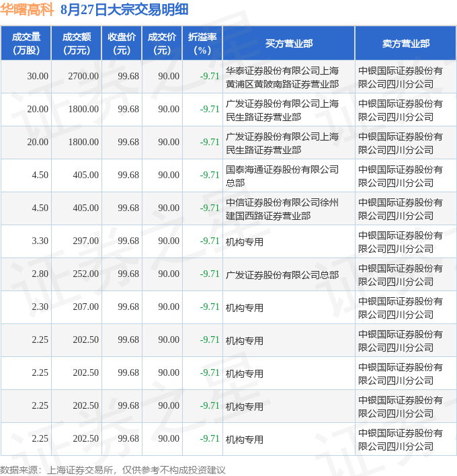This screenshot has width=457, height=476.
Task: Select the 成交额(万元) column header
Action: pos(77,44)
